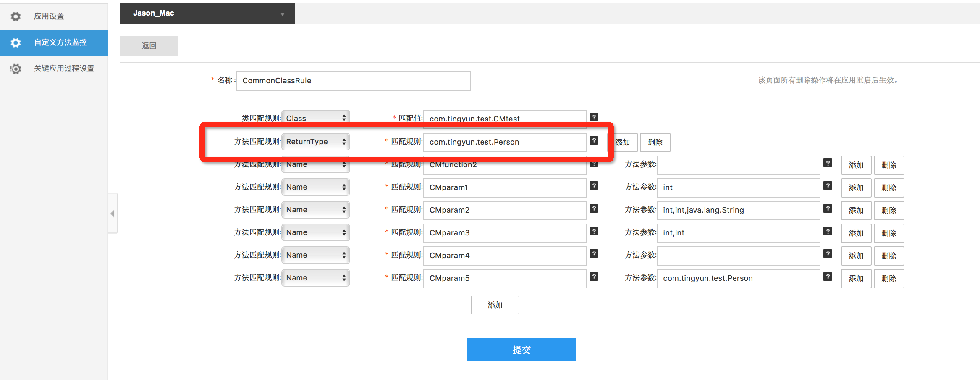This screenshot has width=980, height=380.
Task: Click the blue 提交 submit button
Action: [521, 350]
